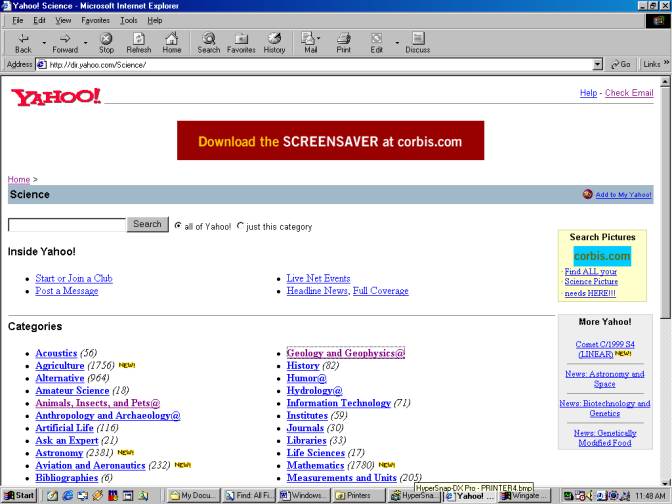The width and height of the screenshot is (672, 504).
Task: Select the 'just this category' radio button
Action: click(x=240, y=226)
